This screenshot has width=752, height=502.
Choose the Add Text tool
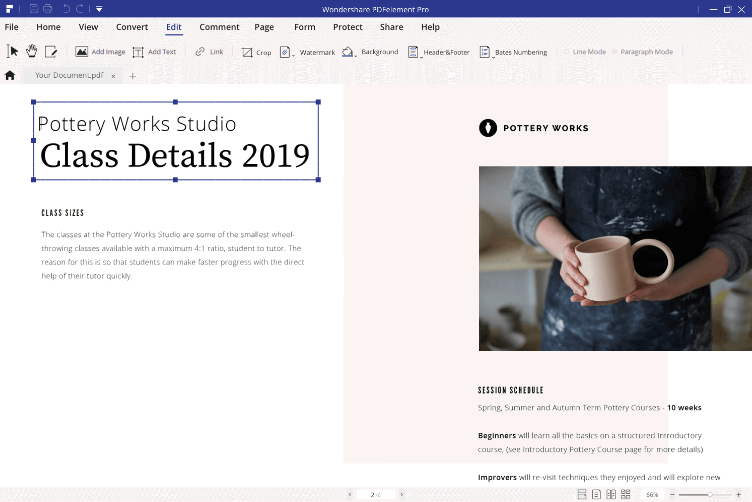[154, 51]
